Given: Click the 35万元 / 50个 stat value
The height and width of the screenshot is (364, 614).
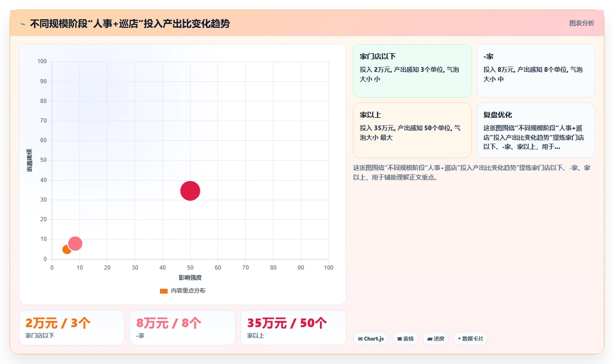Looking at the screenshot, I should click(x=287, y=323).
